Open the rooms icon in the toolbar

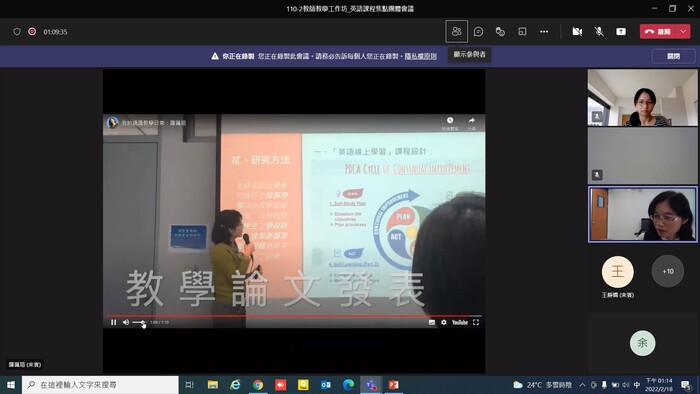click(522, 32)
